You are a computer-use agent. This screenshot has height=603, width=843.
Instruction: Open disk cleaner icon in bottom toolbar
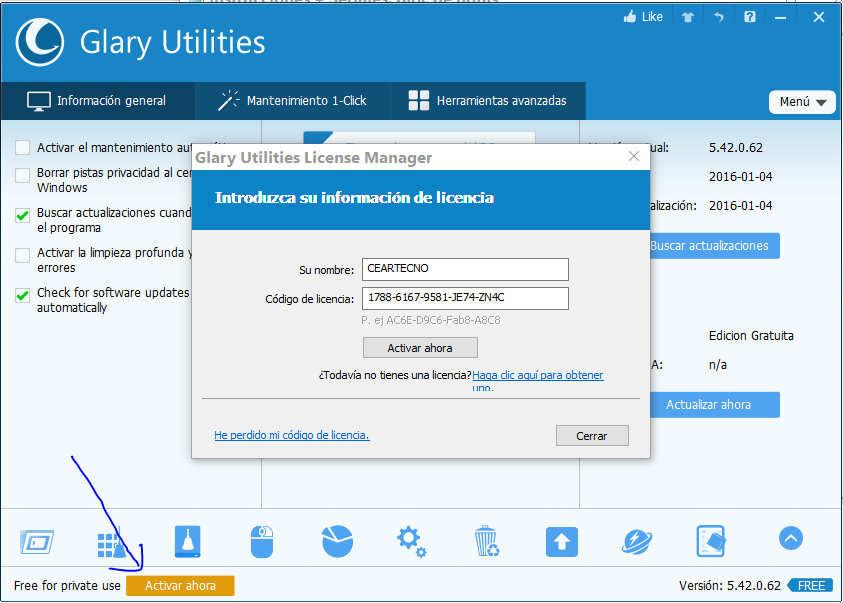click(x=188, y=541)
